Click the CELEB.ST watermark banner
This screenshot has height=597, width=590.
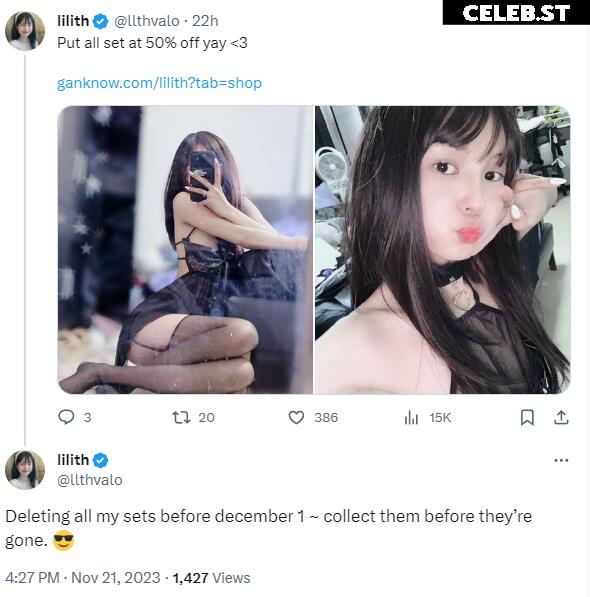516,13
